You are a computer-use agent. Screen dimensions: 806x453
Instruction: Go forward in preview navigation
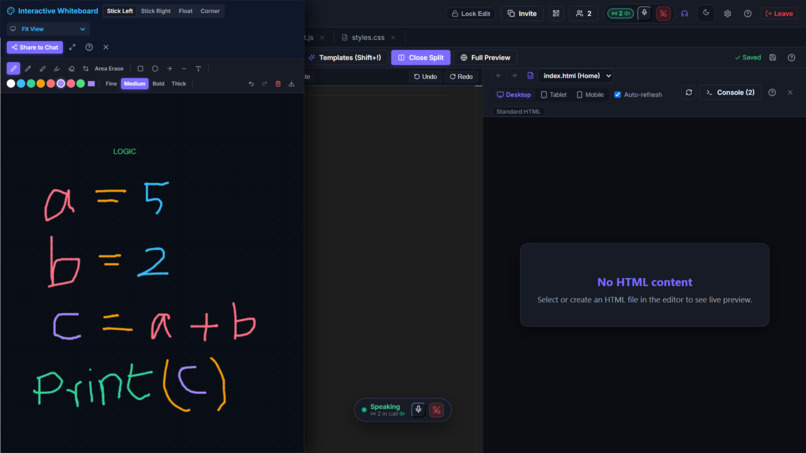(514, 76)
